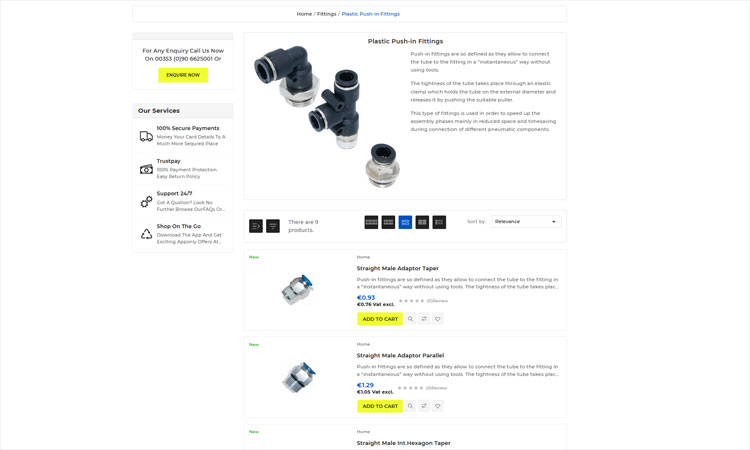Click the left sidebar filter icon
The height and width of the screenshot is (450, 750).
coord(256,226)
